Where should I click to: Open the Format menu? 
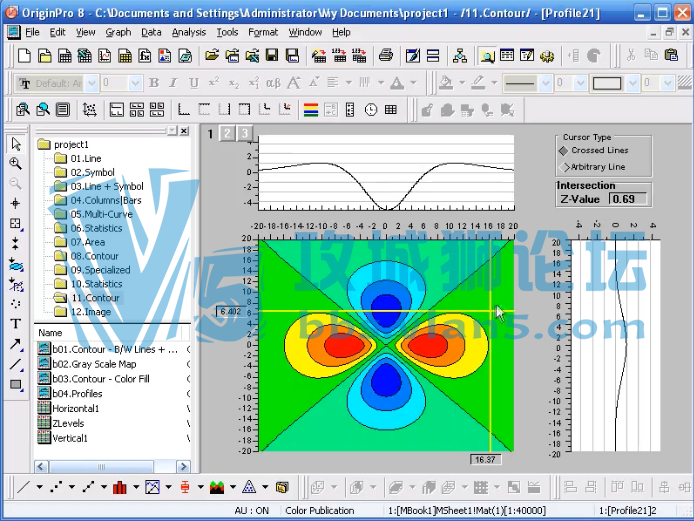click(x=263, y=32)
